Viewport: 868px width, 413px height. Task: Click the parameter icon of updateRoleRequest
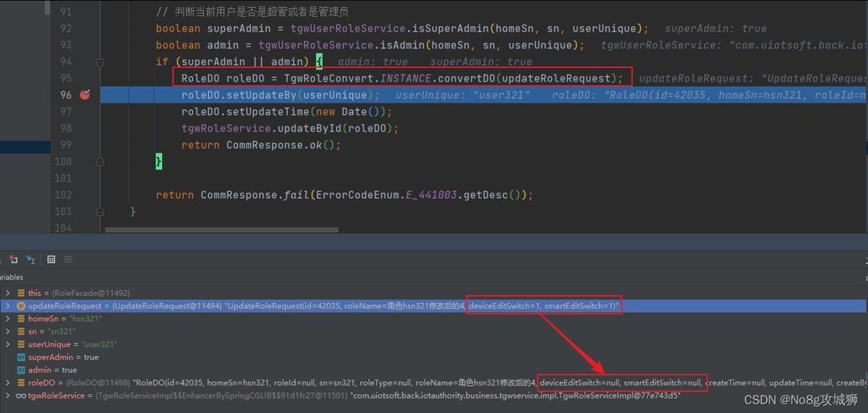pos(21,306)
